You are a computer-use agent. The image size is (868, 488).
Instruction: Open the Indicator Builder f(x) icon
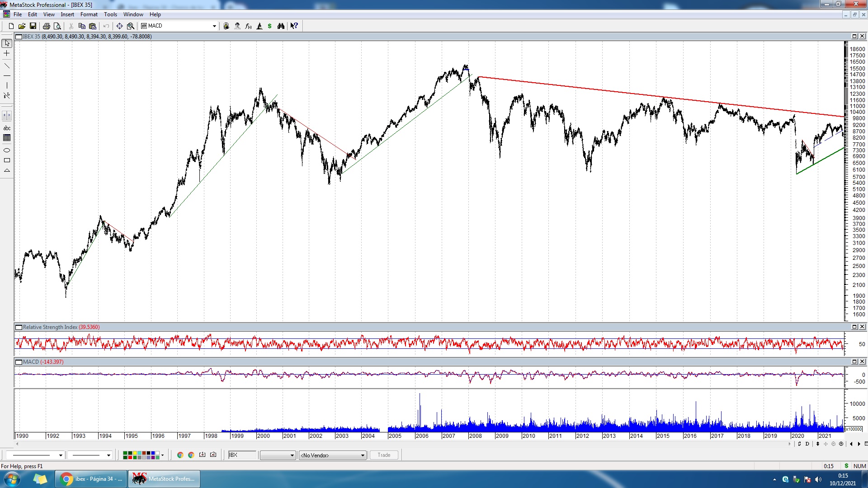pyautogui.click(x=248, y=26)
